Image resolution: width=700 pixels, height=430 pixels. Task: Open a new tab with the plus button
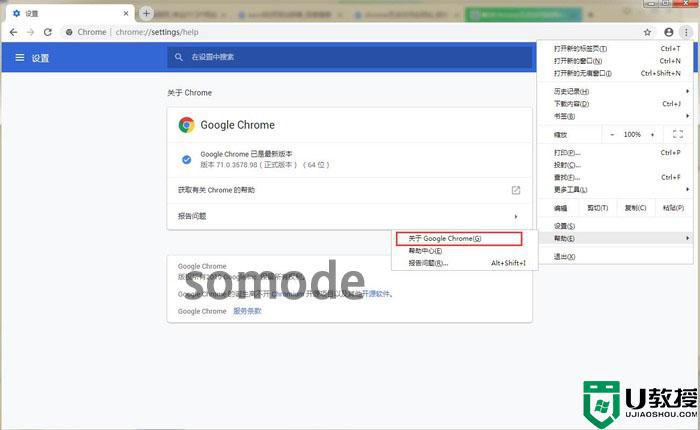click(x=146, y=13)
